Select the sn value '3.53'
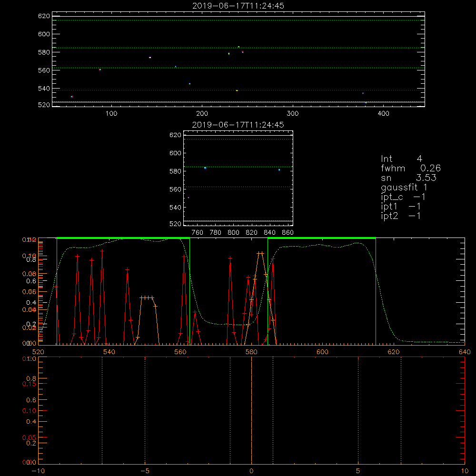Viewport: 476px width, 476px height. pos(426,178)
